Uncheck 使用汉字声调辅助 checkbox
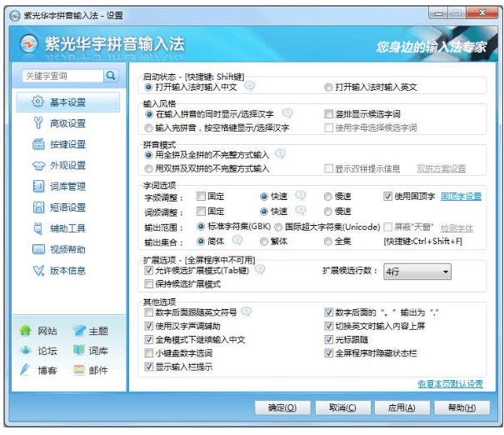Image resolution: width=504 pixels, height=435 pixels. pos(148,326)
